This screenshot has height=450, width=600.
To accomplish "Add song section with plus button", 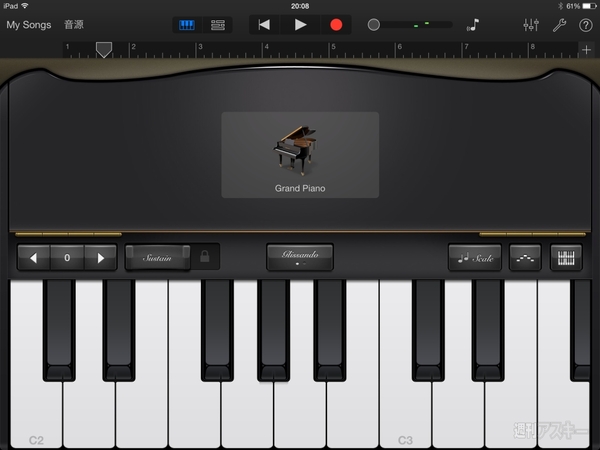I will coord(586,50).
